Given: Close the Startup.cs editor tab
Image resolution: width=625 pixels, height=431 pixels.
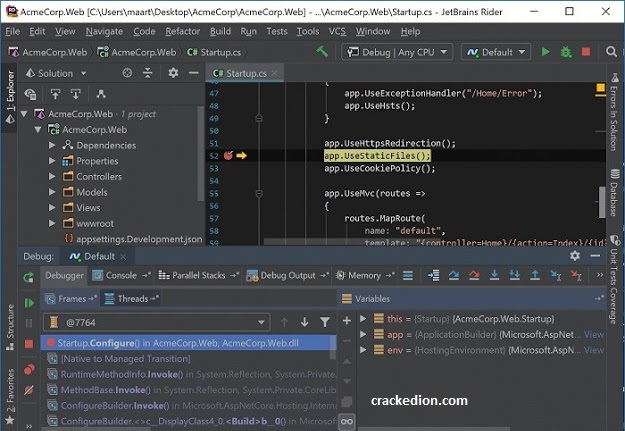Looking at the screenshot, I should (x=275, y=73).
